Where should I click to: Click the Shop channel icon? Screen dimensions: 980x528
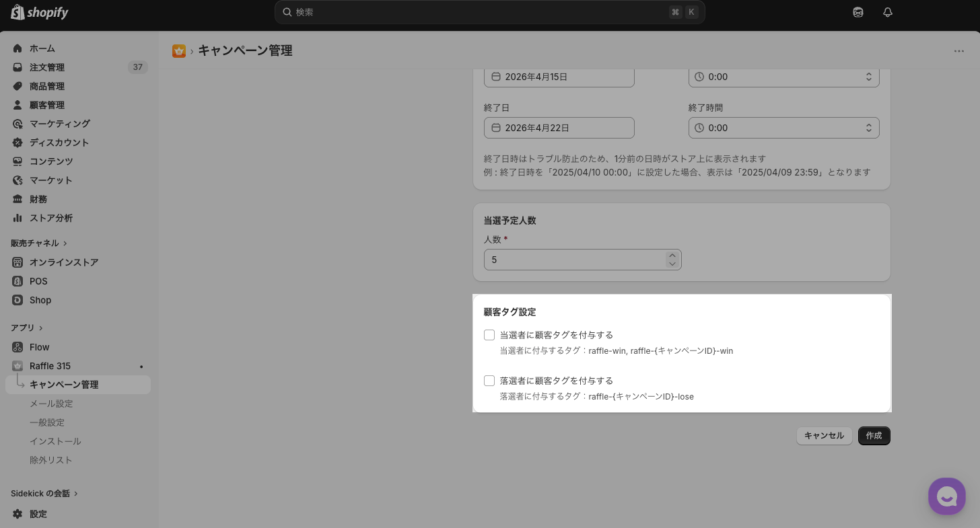pyautogui.click(x=18, y=300)
